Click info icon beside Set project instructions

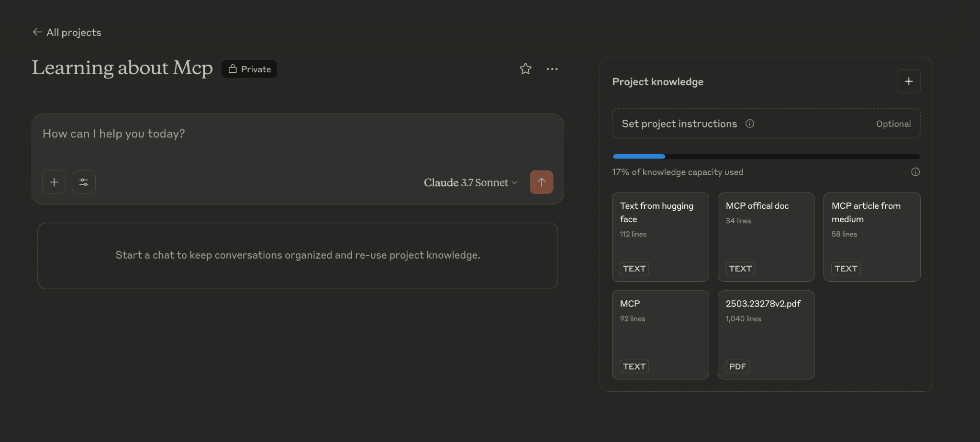click(750, 124)
